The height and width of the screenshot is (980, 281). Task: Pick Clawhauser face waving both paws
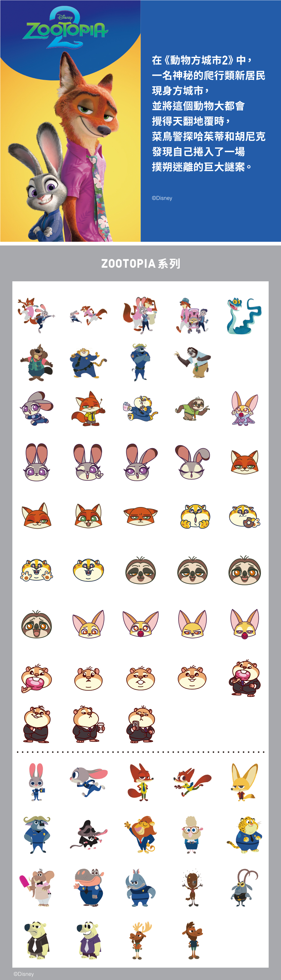(x=36, y=570)
